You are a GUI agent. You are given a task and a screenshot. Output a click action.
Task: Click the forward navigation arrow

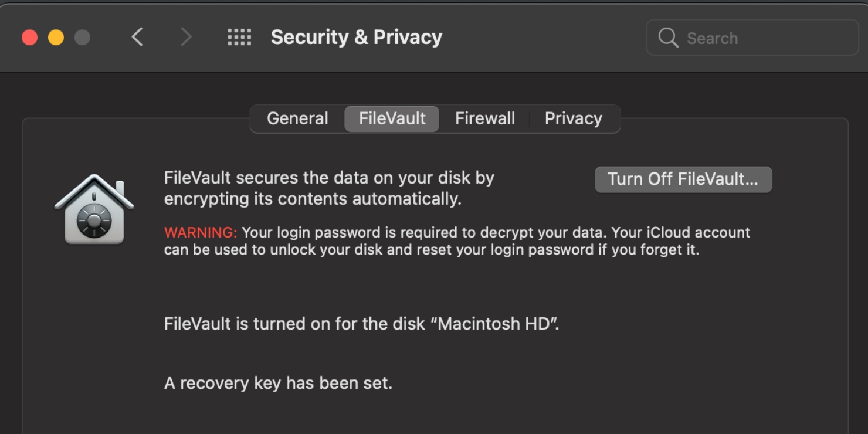[x=186, y=38]
